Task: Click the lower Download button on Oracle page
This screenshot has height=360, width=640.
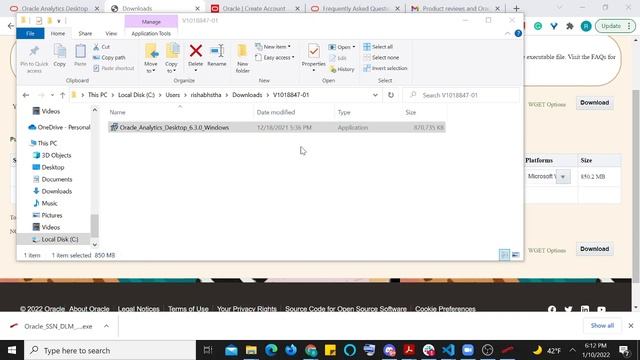Action: click(594, 249)
